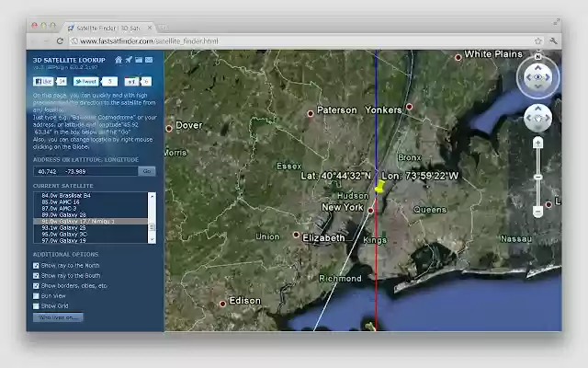Image resolution: width=588 pixels, height=368 pixels.
Task: Uncheck Show ray to the North
Action: pos(36,266)
